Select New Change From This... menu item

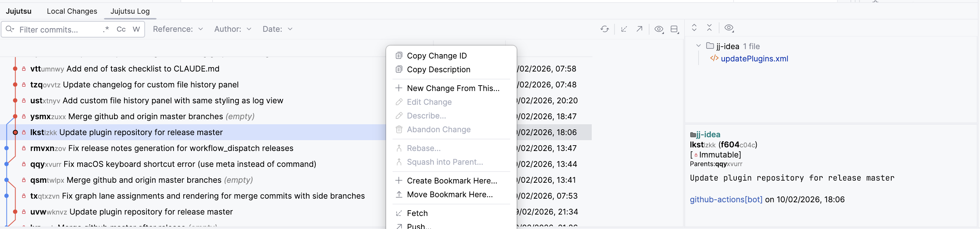[x=451, y=88]
